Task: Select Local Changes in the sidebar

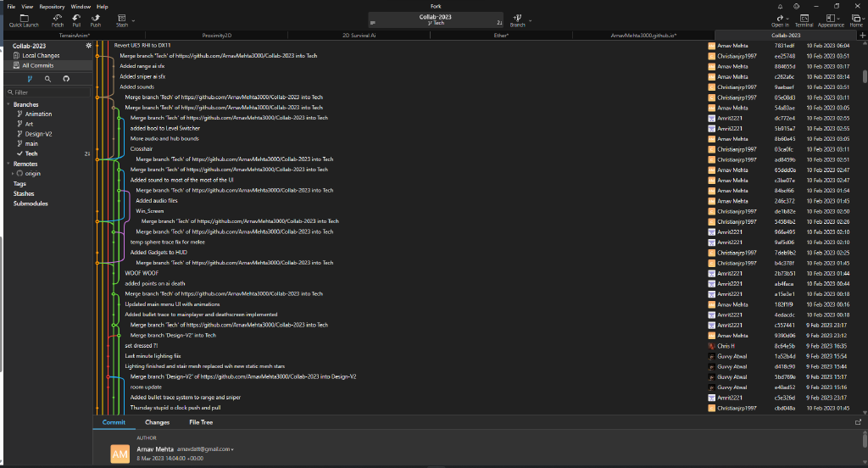Action: point(41,55)
